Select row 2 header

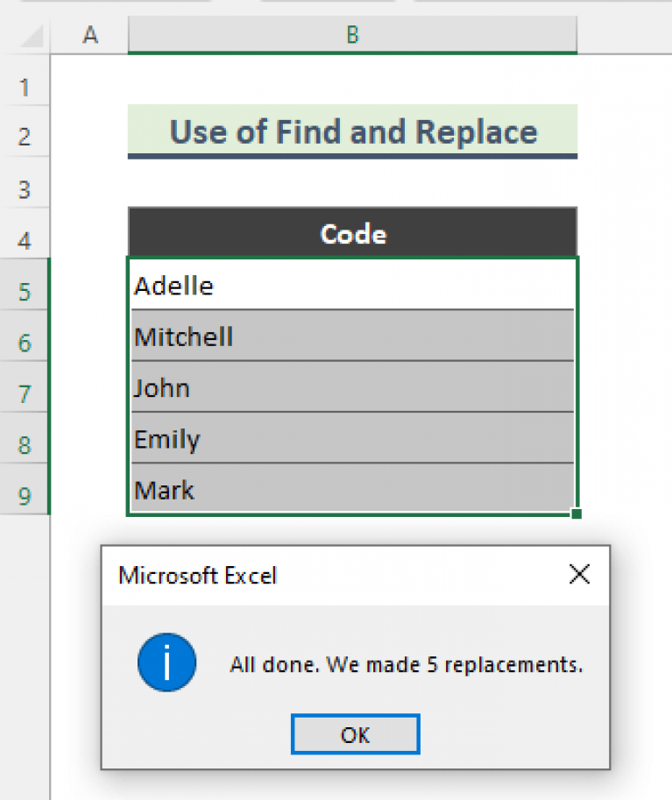click(24, 137)
